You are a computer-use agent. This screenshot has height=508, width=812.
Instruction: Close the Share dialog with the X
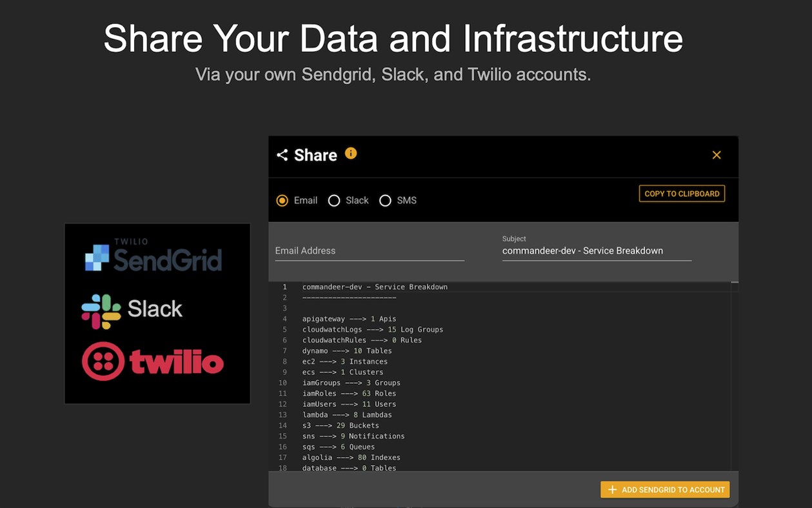pyautogui.click(x=717, y=155)
